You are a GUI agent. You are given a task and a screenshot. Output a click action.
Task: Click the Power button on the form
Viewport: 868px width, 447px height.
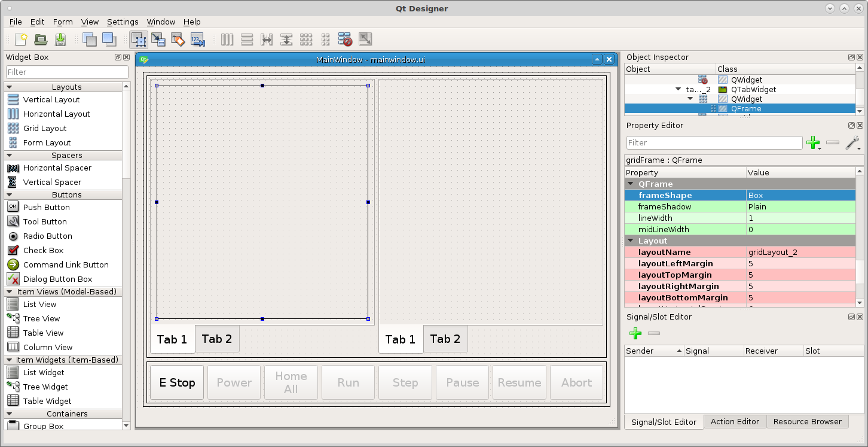(x=234, y=382)
